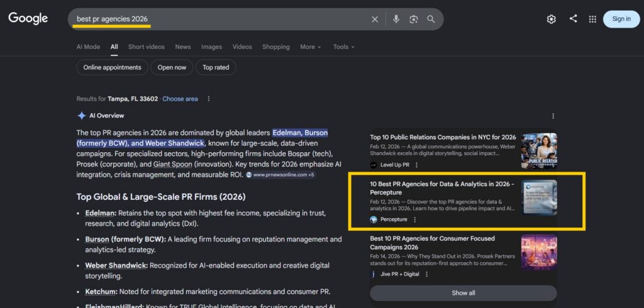Image resolution: width=644 pixels, height=308 pixels.
Task: Open the Jive PR article thumbnail
Action: [539, 252]
